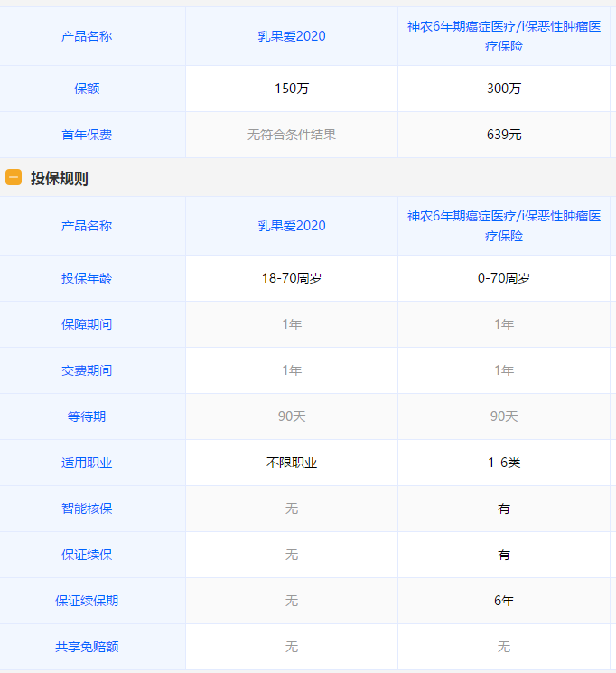The width and height of the screenshot is (616, 673).
Task: Click the 适用职业 row label
Action: click(87, 463)
